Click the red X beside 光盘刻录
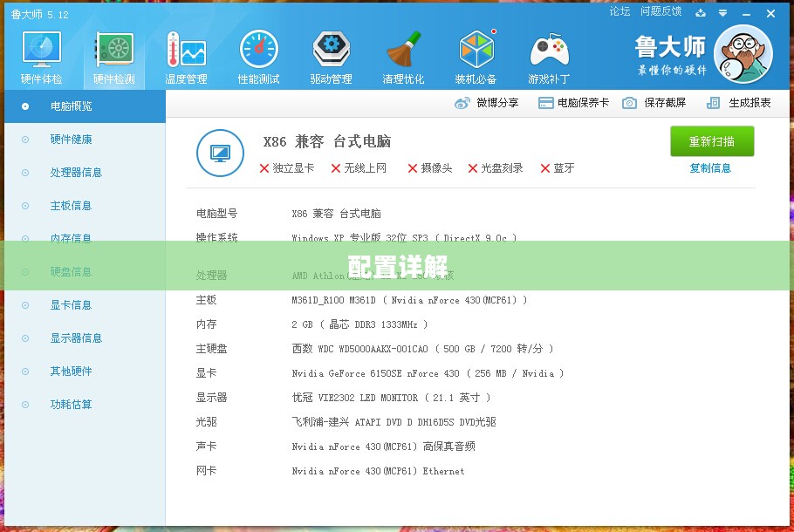Screen dimensions: 794x532 pyautogui.click(x=472, y=168)
